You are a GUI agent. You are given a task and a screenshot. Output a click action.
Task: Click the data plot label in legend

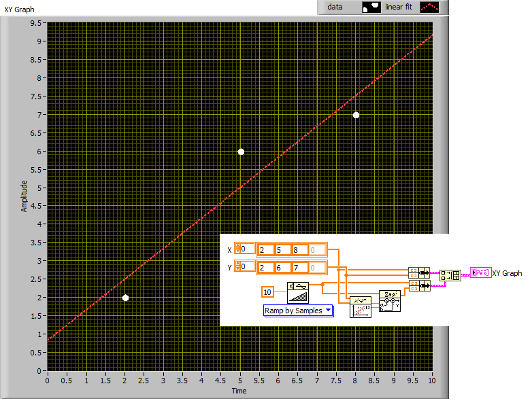pos(335,7)
